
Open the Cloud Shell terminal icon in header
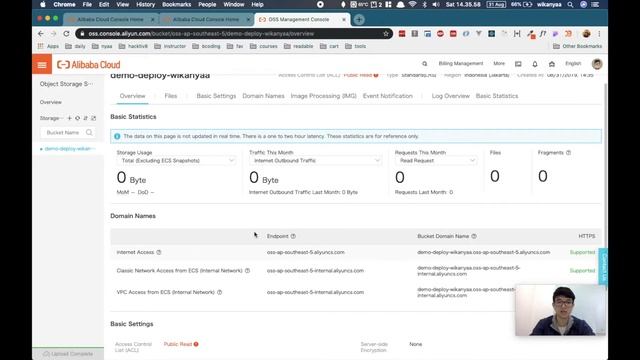518,64
